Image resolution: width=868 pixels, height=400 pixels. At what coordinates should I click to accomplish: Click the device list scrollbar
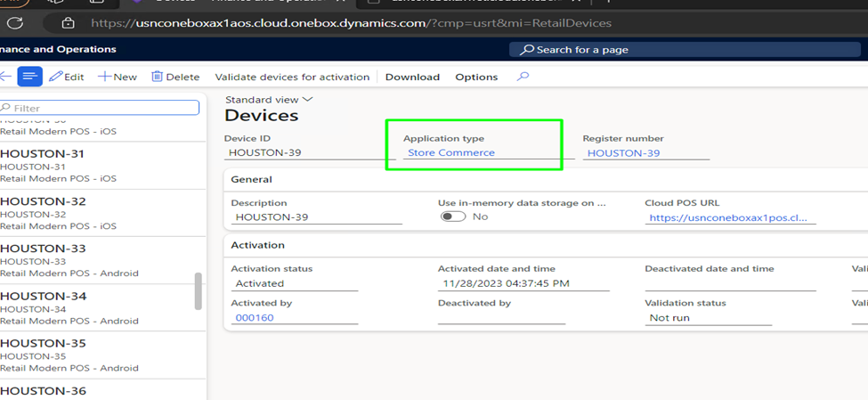pos(199,290)
